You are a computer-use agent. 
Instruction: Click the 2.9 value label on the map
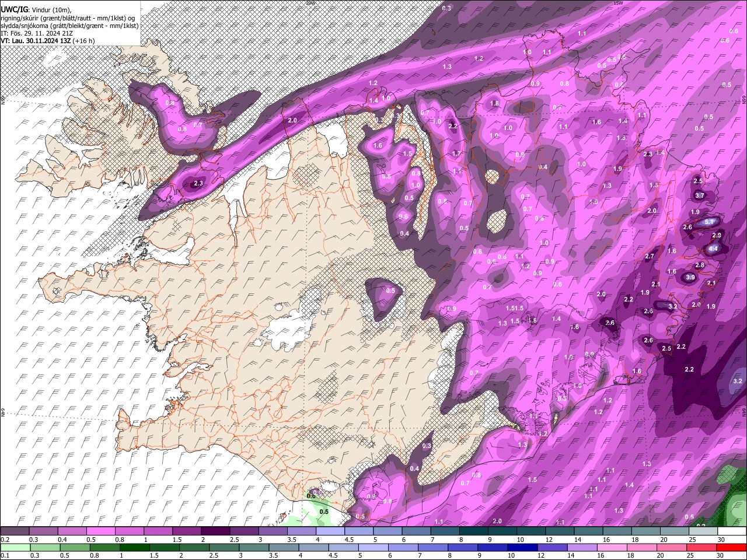tap(717, 235)
